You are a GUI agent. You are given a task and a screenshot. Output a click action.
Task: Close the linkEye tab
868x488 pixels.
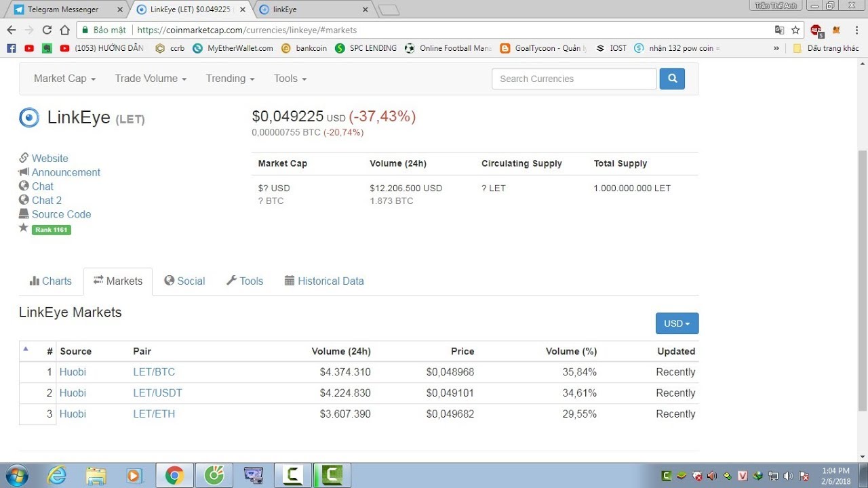coord(366,9)
